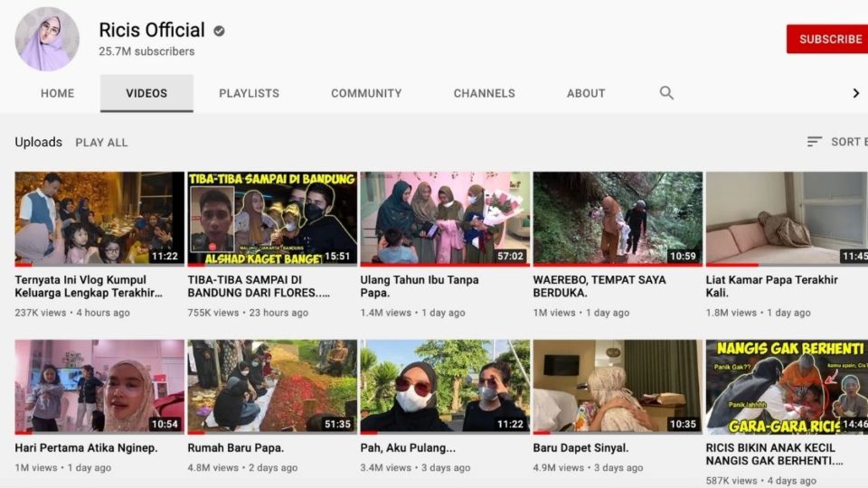Screen dimensions: 868x488
Task: Click the 15:51 duration badge
Action: pyautogui.click(x=337, y=256)
